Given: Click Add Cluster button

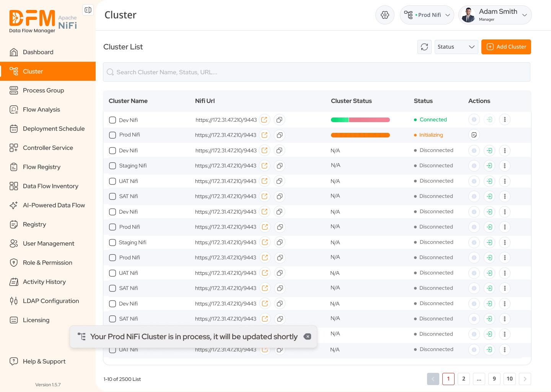Looking at the screenshot, I should tap(506, 47).
